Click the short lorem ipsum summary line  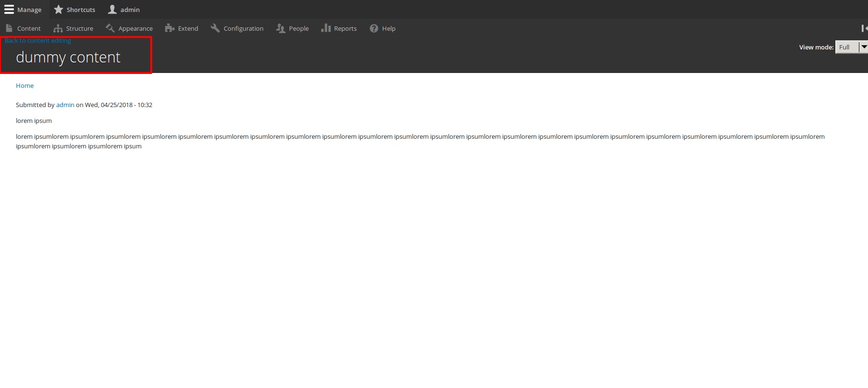34,121
